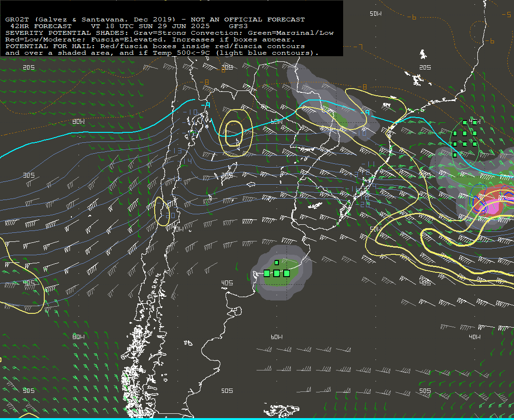Click the small green box above the three large ones

(277, 263)
